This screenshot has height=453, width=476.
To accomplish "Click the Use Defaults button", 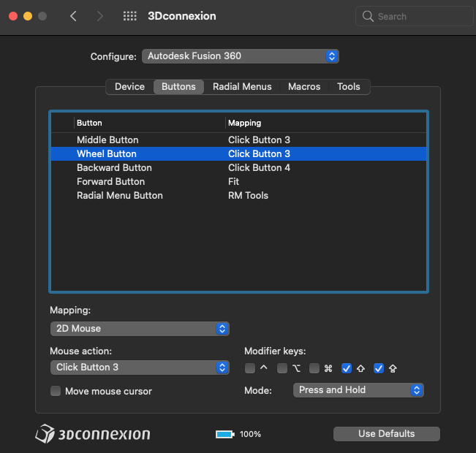I will click(387, 434).
